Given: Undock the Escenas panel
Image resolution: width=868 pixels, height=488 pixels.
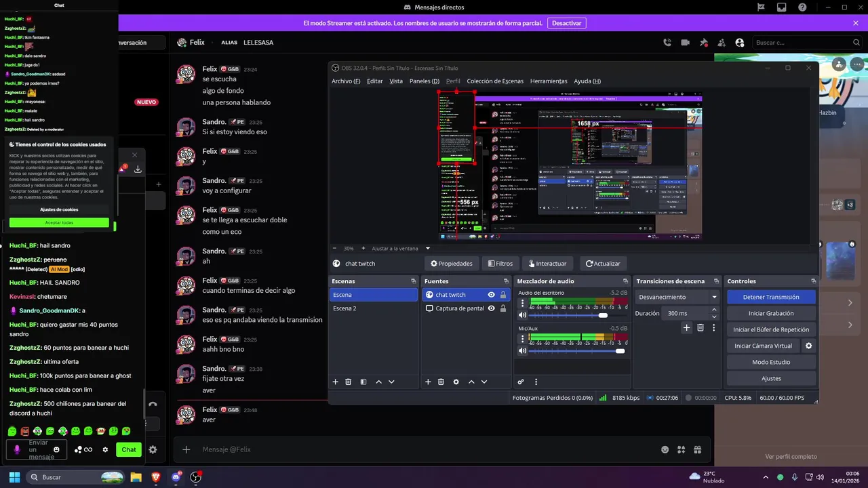Looking at the screenshot, I should coord(414,281).
